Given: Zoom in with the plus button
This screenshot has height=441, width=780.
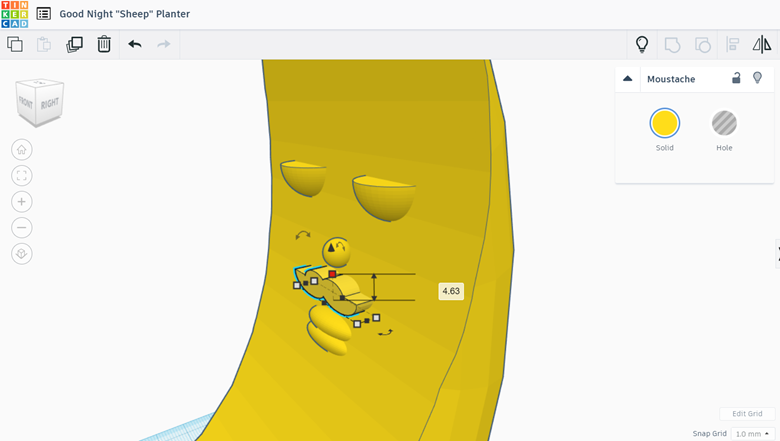Looking at the screenshot, I should pos(21,201).
